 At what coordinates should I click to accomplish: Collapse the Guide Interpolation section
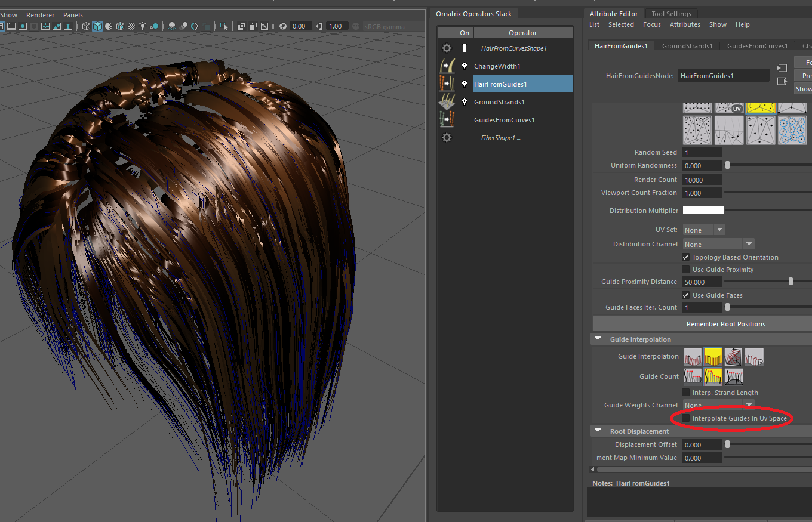598,339
